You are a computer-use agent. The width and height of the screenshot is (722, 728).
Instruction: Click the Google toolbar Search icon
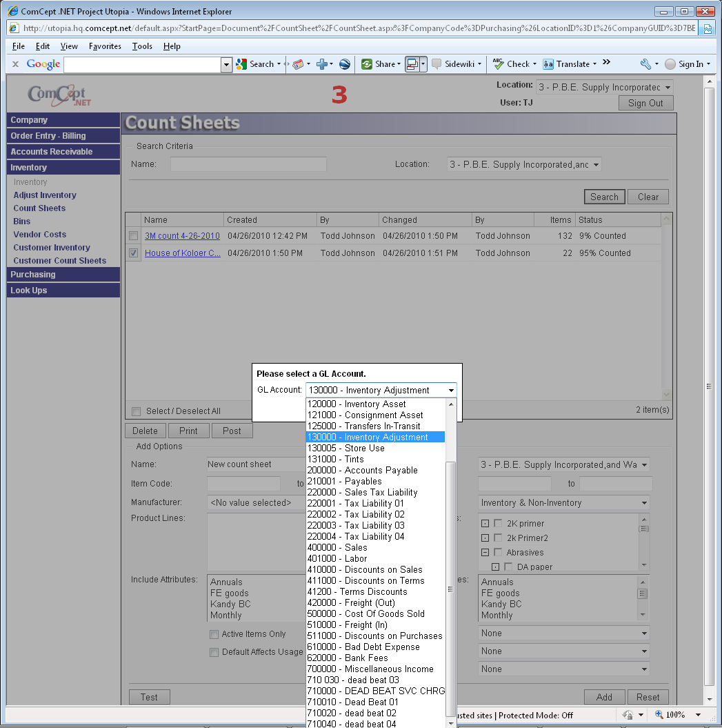pyautogui.click(x=241, y=64)
